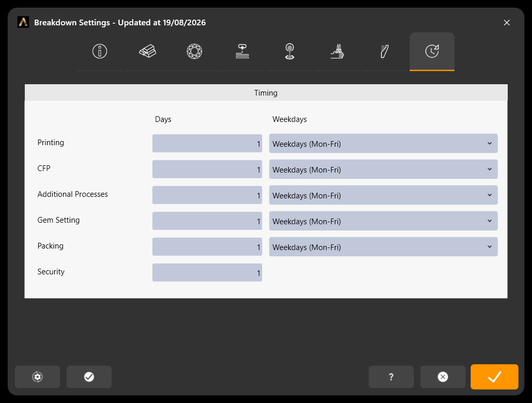Edit the CFP days field
Viewport: 532px width, 403px height.
[207, 169]
